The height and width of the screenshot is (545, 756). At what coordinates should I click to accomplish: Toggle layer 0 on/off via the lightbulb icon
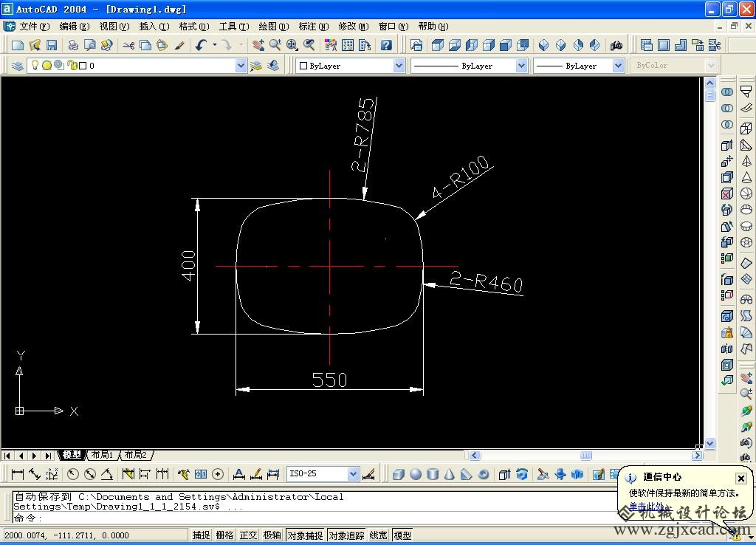(35, 65)
